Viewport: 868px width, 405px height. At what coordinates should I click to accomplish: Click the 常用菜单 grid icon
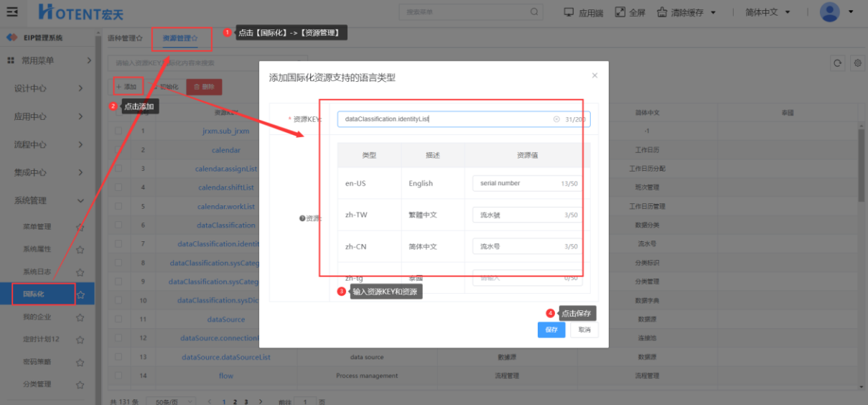click(x=11, y=61)
